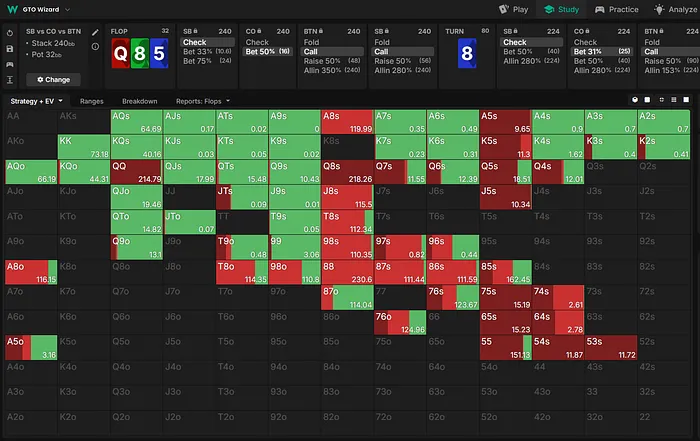The image size is (700, 441).
Task: Click the info icon below the pencil
Action: [95, 47]
